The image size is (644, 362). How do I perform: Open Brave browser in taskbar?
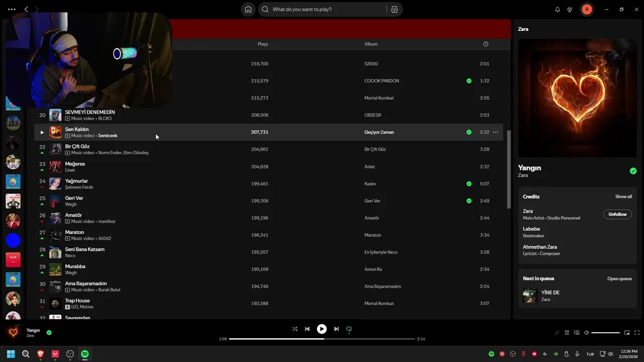[x=40, y=354]
